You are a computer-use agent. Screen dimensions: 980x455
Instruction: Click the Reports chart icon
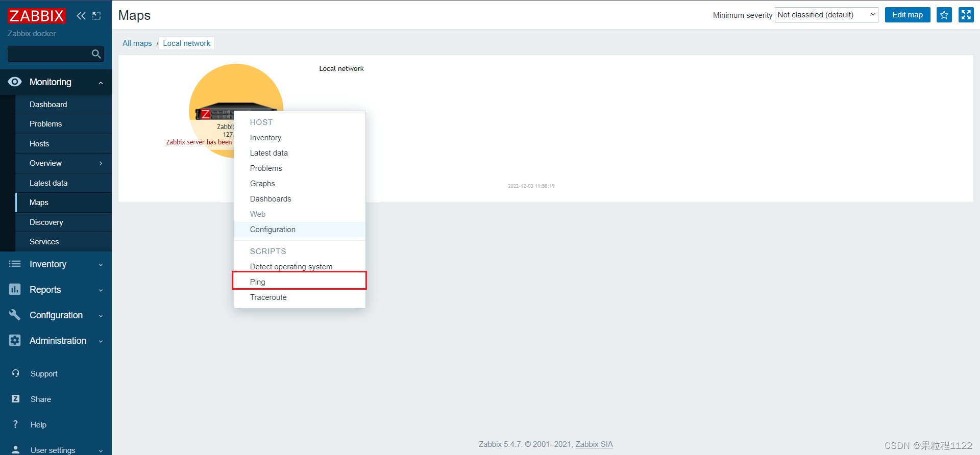(x=15, y=289)
